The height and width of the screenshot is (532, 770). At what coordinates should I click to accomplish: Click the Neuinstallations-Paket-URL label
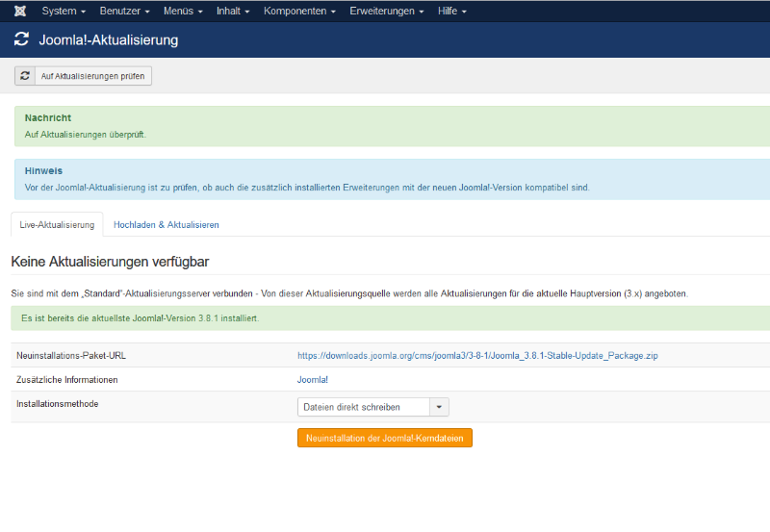[71, 355]
